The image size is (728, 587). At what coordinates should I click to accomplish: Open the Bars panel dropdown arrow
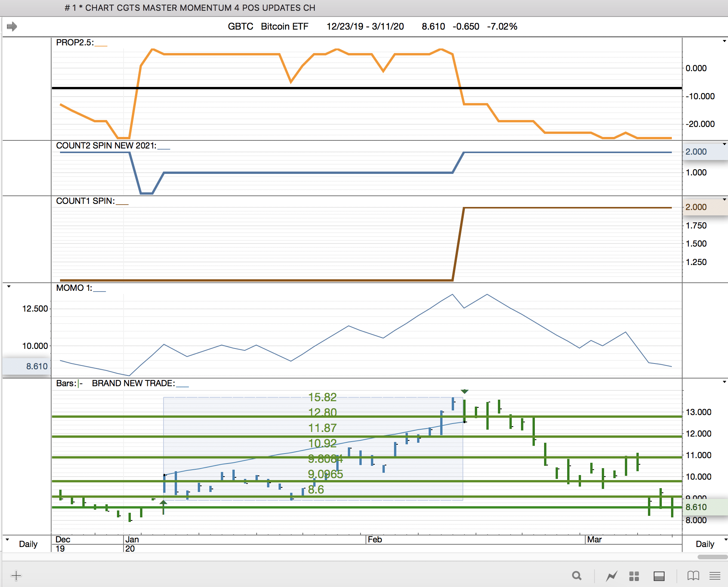[x=724, y=382]
